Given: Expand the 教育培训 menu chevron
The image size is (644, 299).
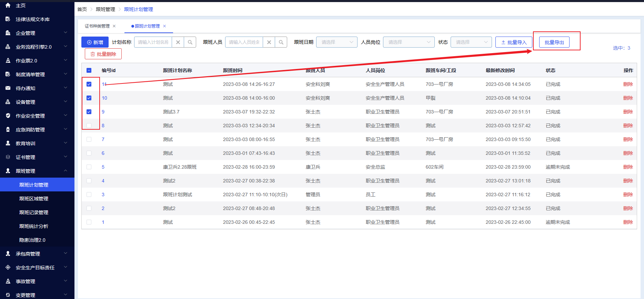Looking at the screenshot, I should pos(66,143).
